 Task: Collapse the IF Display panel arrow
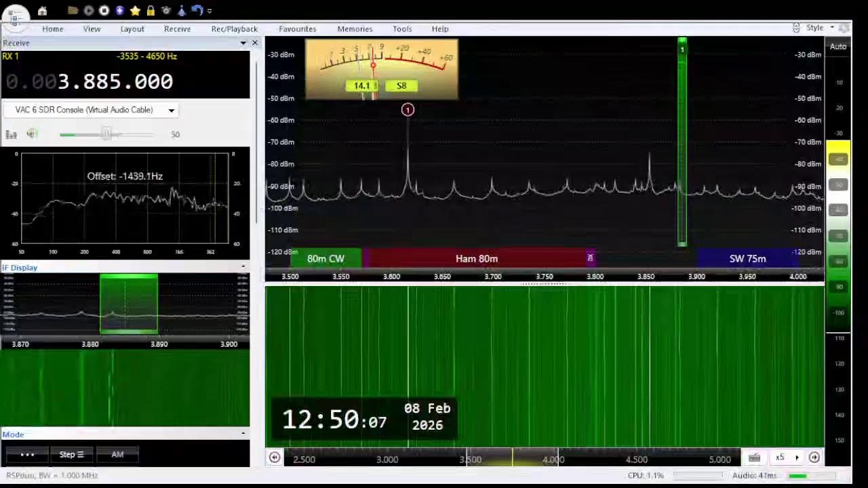243,267
